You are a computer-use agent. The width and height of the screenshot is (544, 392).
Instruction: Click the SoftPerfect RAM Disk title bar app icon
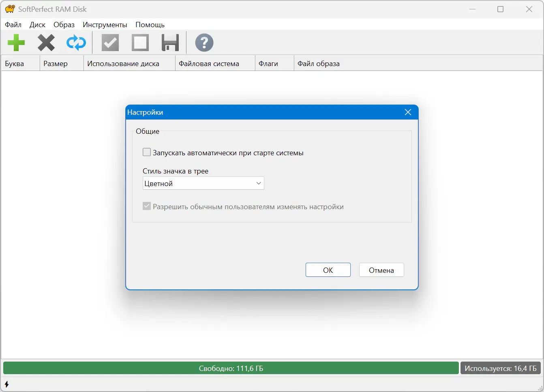point(10,9)
